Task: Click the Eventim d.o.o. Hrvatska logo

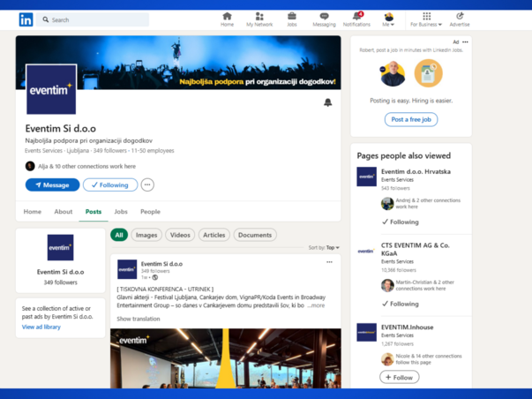Action: 366,177
